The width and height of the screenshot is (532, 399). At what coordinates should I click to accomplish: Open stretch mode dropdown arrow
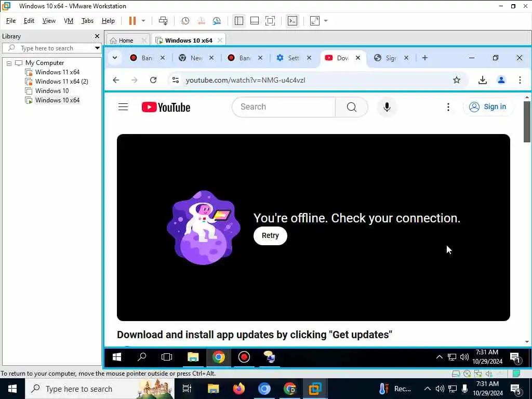(x=326, y=21)
